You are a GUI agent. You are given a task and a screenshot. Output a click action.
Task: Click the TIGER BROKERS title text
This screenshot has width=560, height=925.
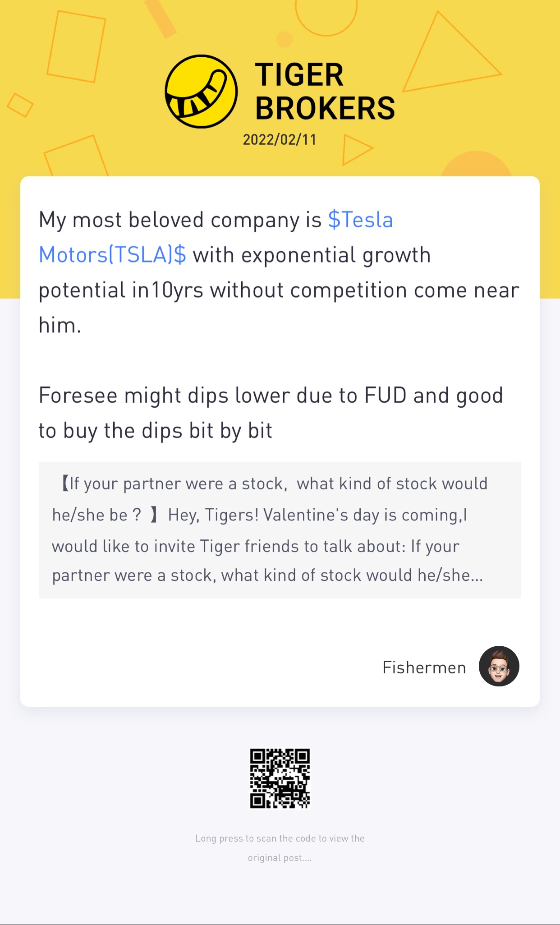324,92
